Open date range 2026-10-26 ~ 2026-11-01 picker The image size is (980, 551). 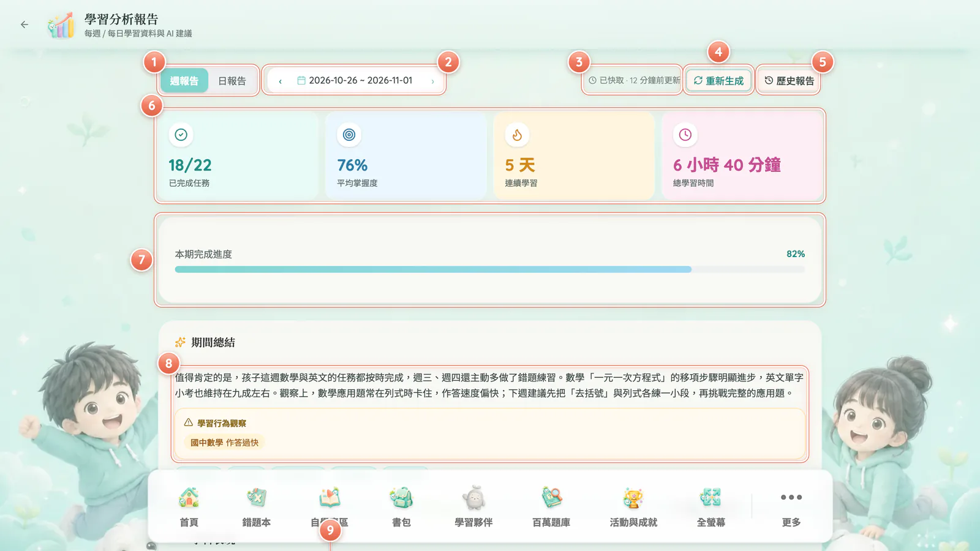point(355,80)
